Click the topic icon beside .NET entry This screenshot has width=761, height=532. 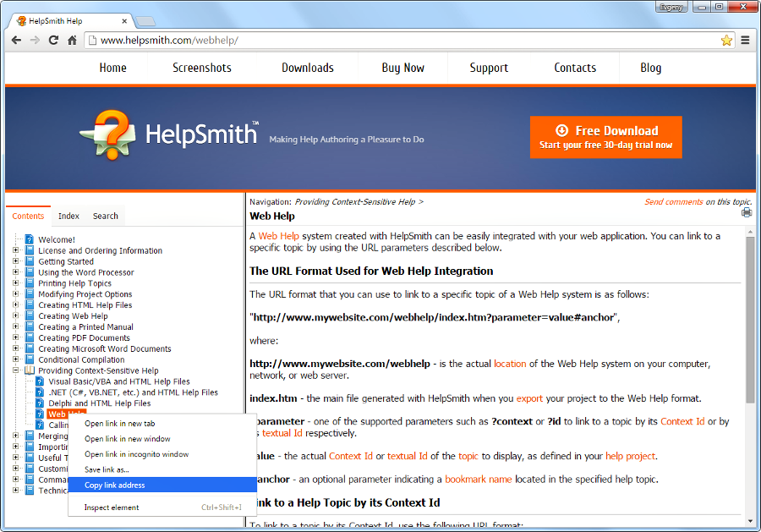40,392
